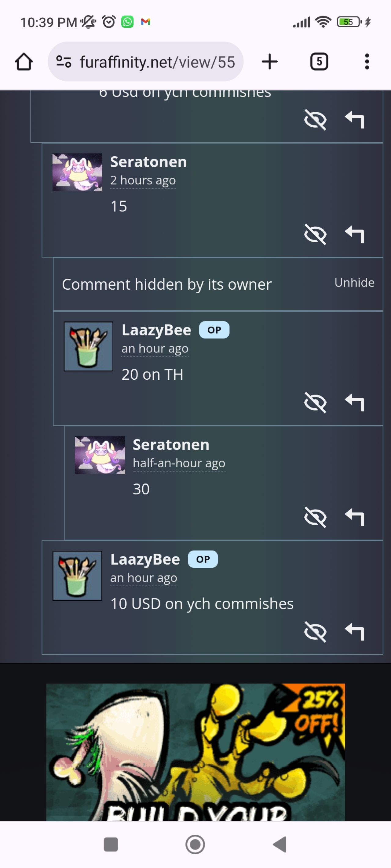
Task: Reply to Seratonen's "30" comment
Action: coord(354,517)
